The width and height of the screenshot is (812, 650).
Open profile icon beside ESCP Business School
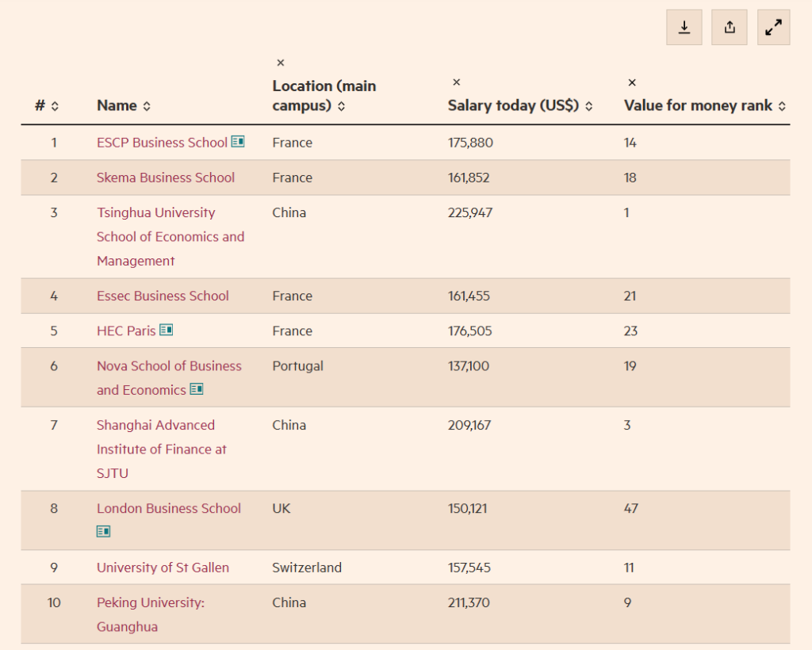[x=238, y=141]
